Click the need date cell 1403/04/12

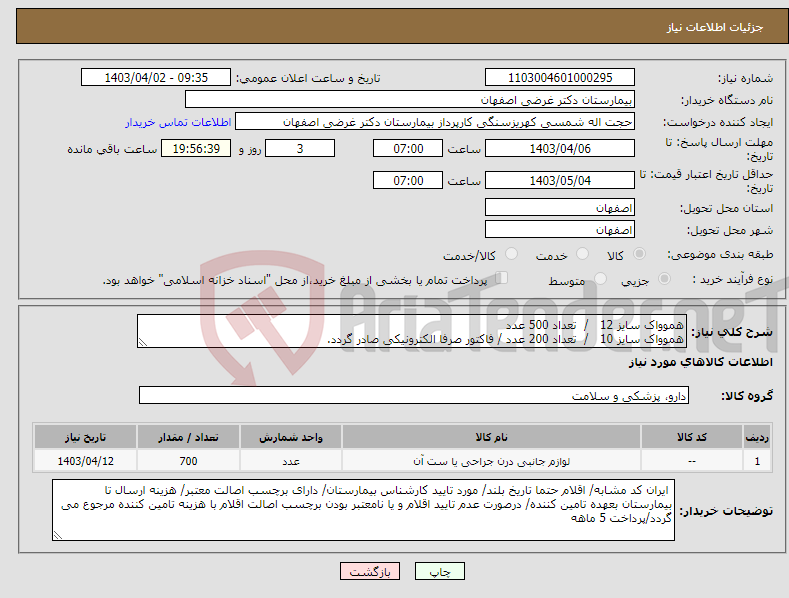tap(86, 461)
